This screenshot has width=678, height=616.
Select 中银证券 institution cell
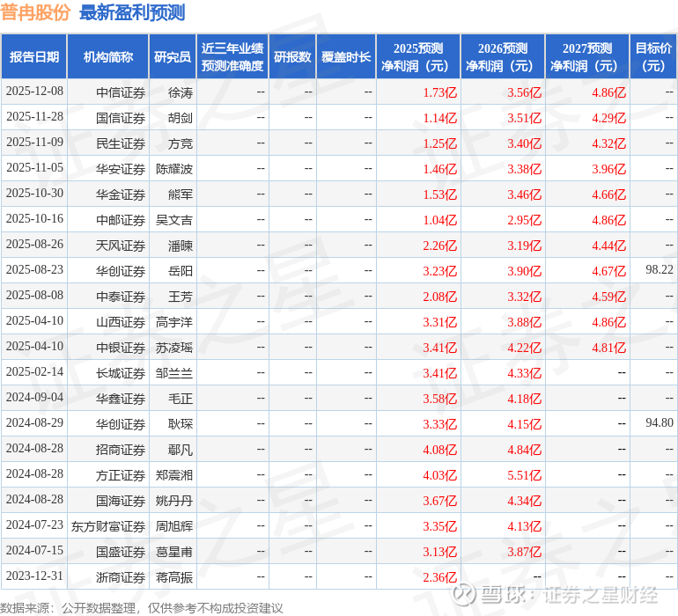click(121, 348)
